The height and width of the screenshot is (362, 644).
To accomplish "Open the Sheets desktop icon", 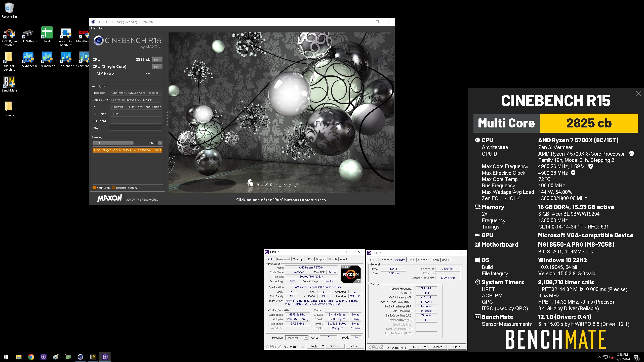I will [47, 35].
